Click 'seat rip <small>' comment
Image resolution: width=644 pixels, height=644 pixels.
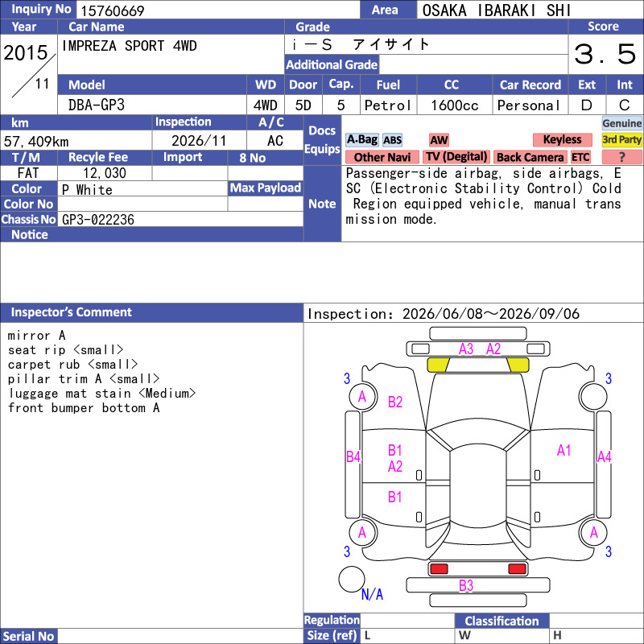65,350
